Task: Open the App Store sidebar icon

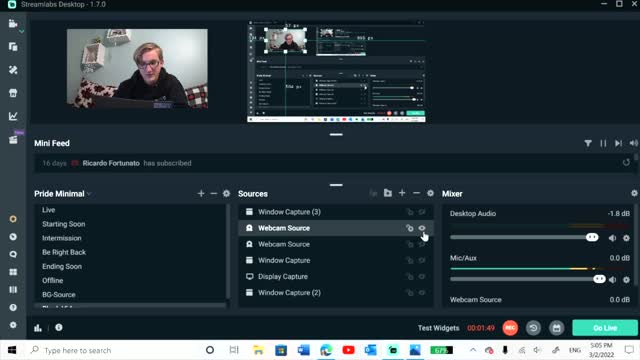Action: (13, 93)
